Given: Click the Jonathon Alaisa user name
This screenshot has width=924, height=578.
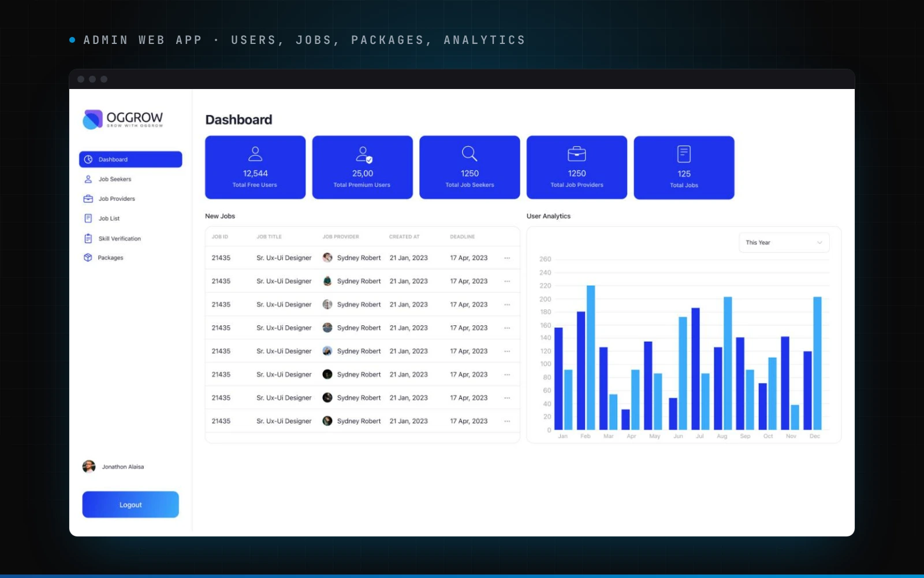Looking at the screenshot, I should coord(123,467).
